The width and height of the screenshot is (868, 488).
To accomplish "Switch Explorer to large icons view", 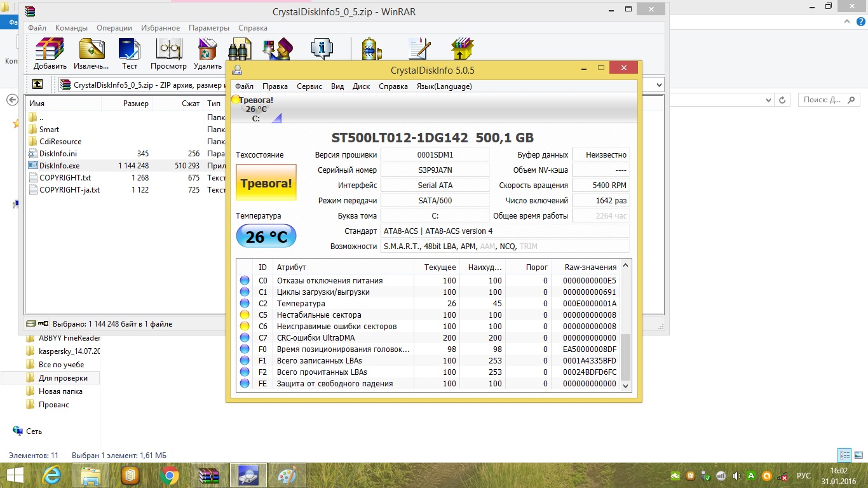I will point(857,455).
